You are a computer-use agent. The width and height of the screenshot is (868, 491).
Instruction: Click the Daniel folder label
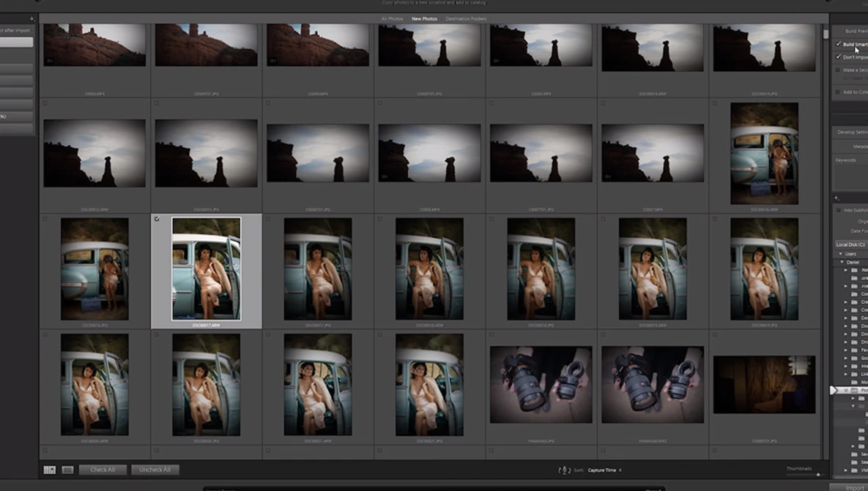point(853,262)
